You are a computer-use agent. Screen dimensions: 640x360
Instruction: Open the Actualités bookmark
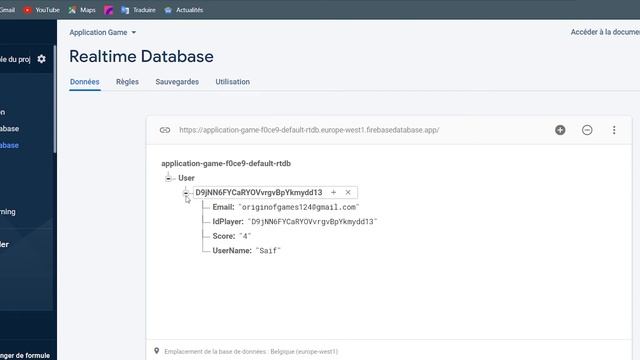coord(183,10)
